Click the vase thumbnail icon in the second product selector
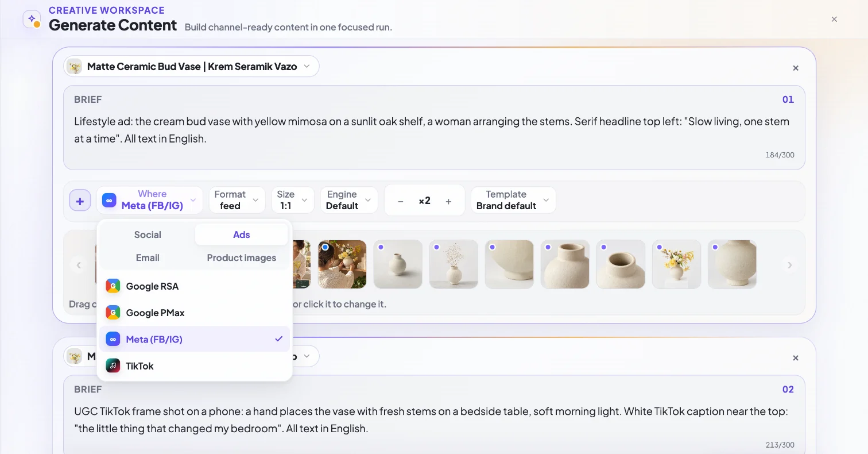868x454 pixels. tap(75, 356)
